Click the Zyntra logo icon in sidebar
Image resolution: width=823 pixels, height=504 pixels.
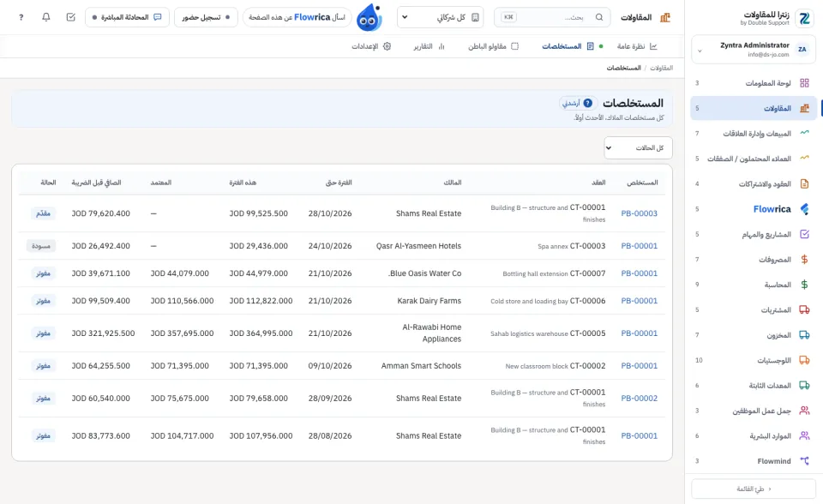(x=804, y=18)
